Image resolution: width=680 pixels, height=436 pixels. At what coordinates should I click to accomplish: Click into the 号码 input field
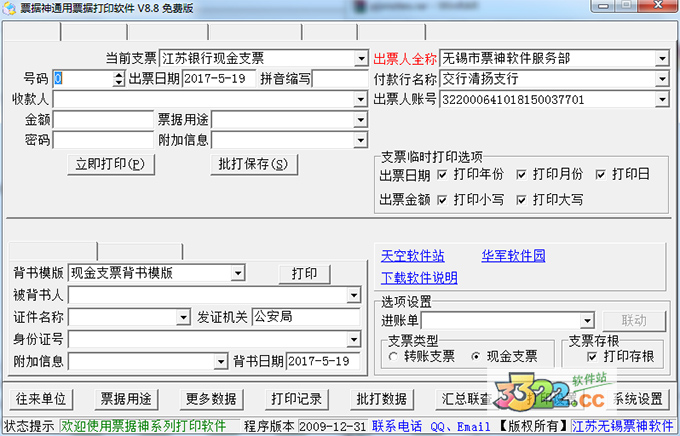[x=83, y=79]
